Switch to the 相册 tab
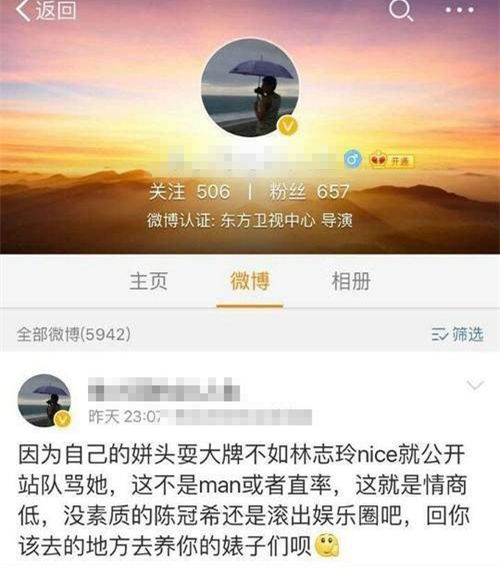This screenshot has height=568, width=500. 351,281
